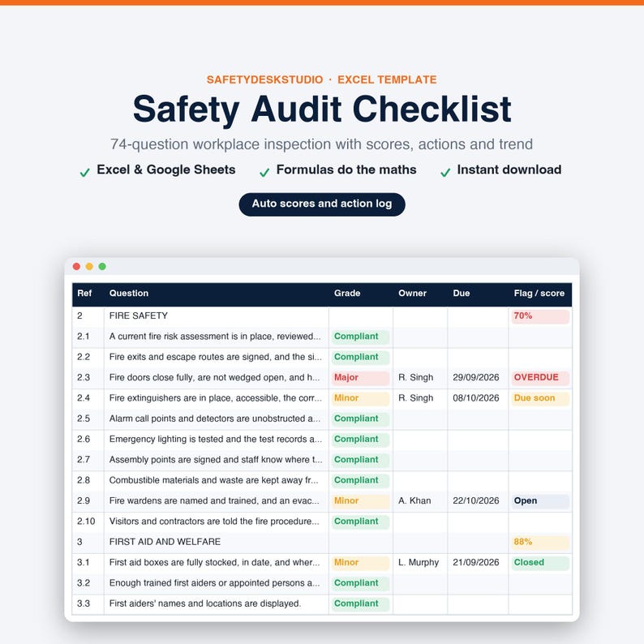Image resolution: width=644 pixels, height=644 pixels.
Task: Click the 'Owner' column header
Action: (x=412, y=294)
